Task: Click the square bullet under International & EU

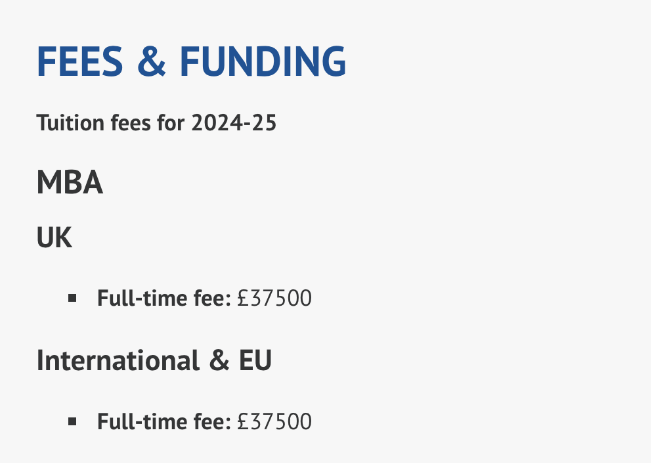Action: click(x=72, y=421)
